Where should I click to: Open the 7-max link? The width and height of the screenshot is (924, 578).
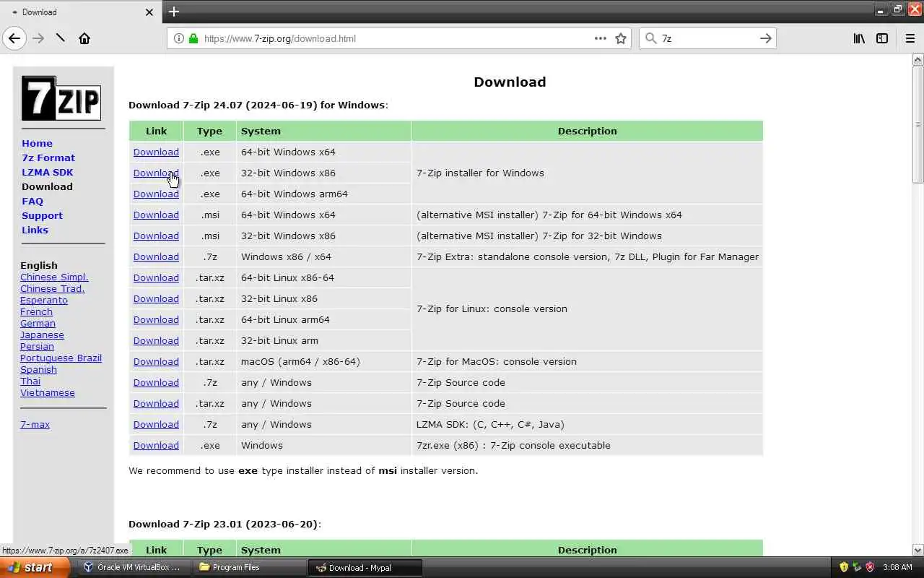click(35, 424)
